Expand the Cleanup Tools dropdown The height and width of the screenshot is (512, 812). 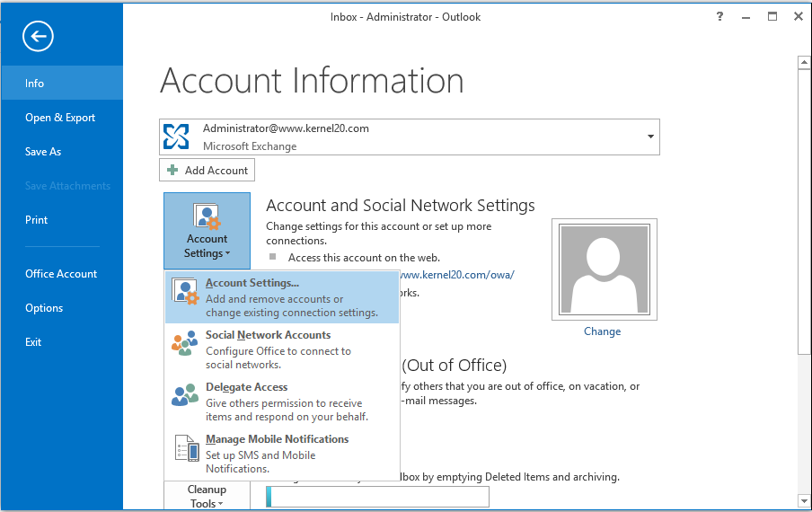pos(207,496)
